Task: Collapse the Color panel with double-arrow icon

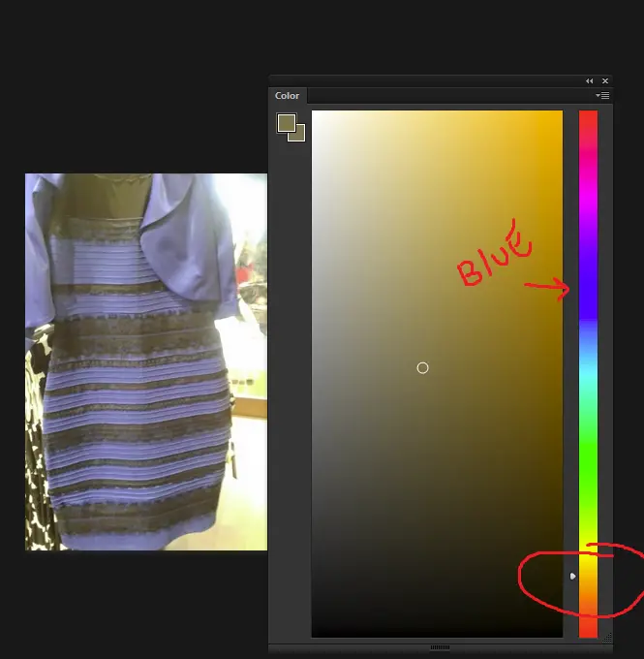Action: coord(589,81)
